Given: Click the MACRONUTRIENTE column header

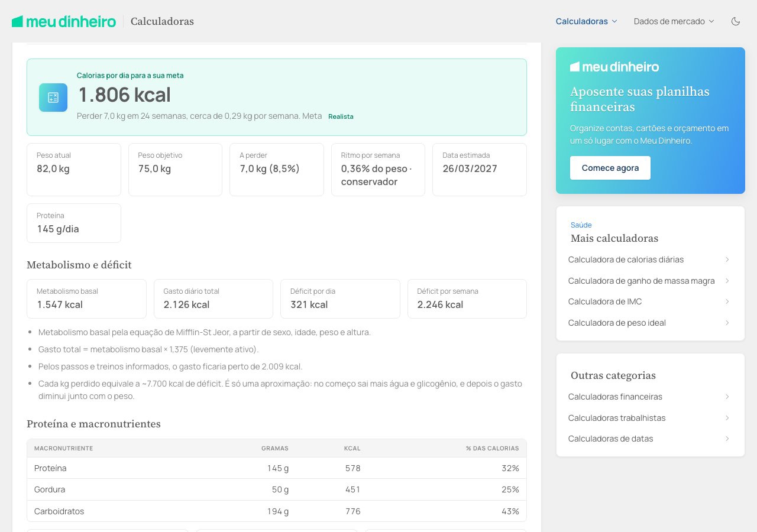Looking at the screenshot, I should point(63,448).
